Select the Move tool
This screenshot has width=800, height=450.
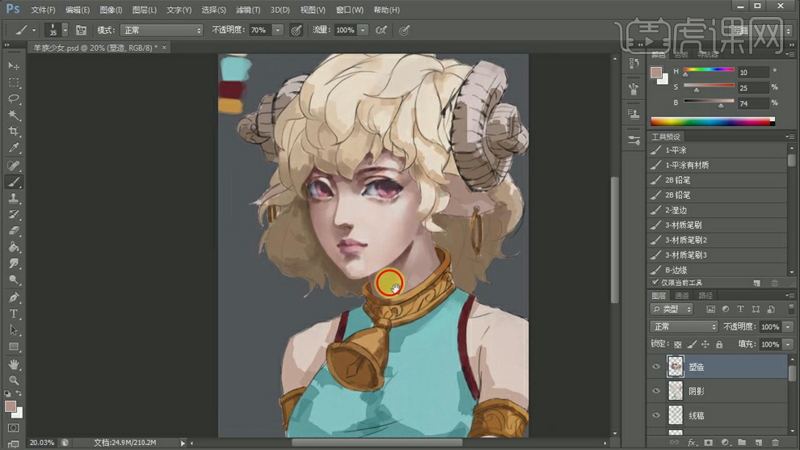pos(14,66)
